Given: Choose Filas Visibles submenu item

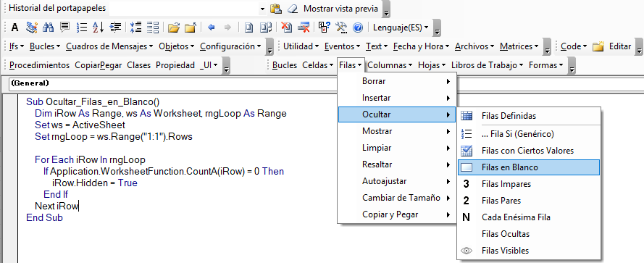Looking at the screenshot, I should click(529, 251).
